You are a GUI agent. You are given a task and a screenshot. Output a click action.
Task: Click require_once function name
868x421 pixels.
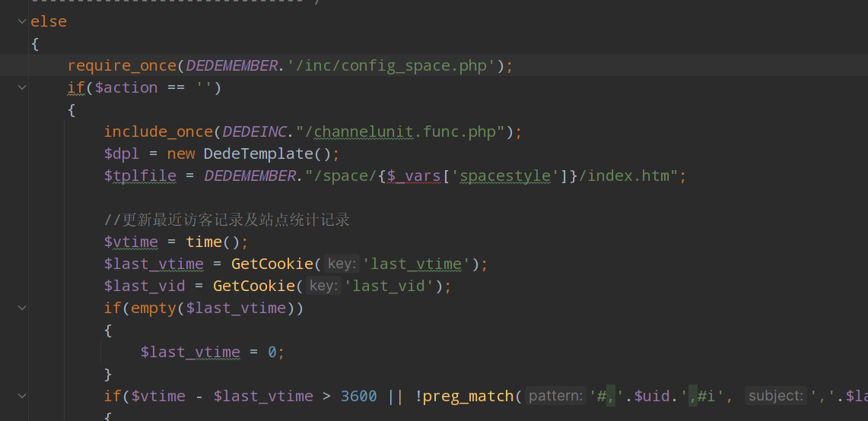click(x=122, y=66)
